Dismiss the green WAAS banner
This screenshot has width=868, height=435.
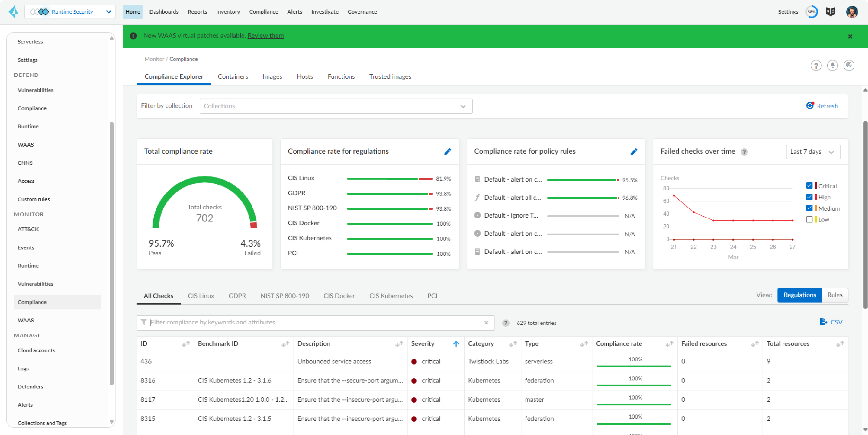point(850,36)
